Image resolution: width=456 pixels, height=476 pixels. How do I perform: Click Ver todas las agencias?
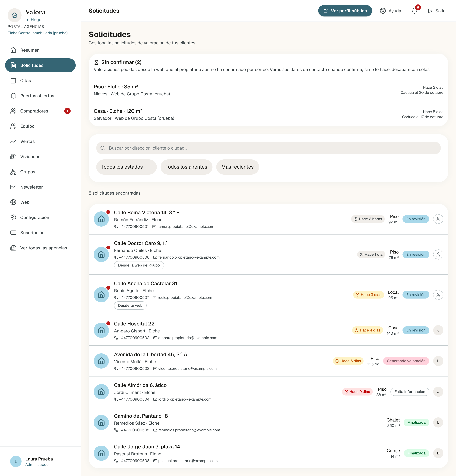pyautogui.click(x=40, y=248)
